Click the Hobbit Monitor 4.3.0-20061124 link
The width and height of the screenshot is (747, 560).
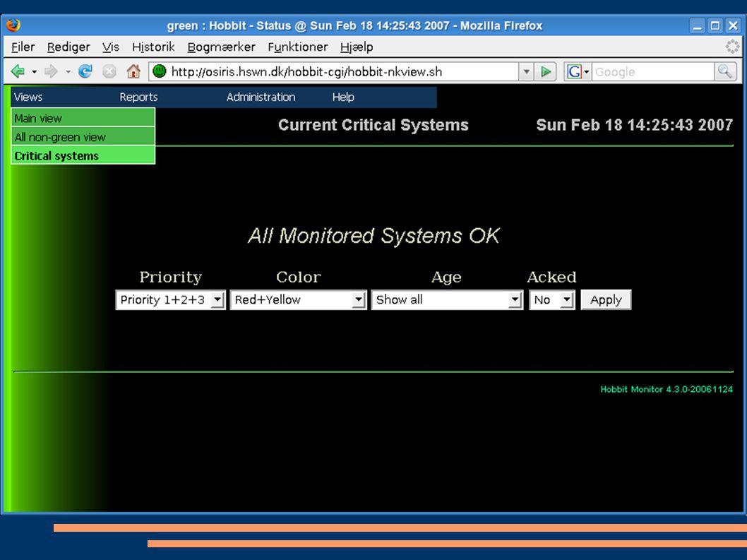(x=667, y=389)
